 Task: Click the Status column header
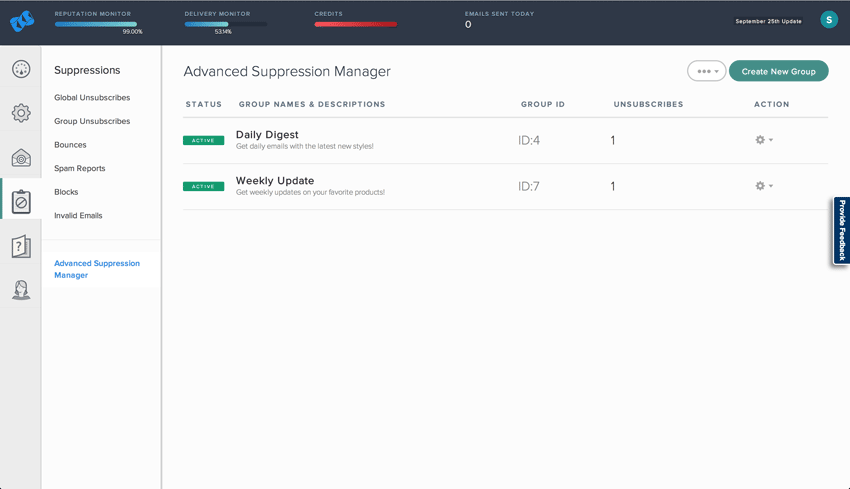[x=204, y=104]
